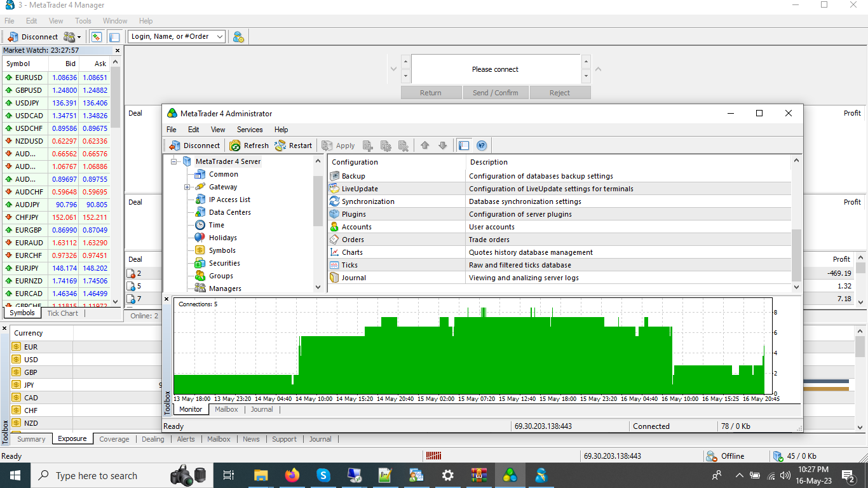Click the Accounts row icon
Screen dimensions: 868x488
335,227
